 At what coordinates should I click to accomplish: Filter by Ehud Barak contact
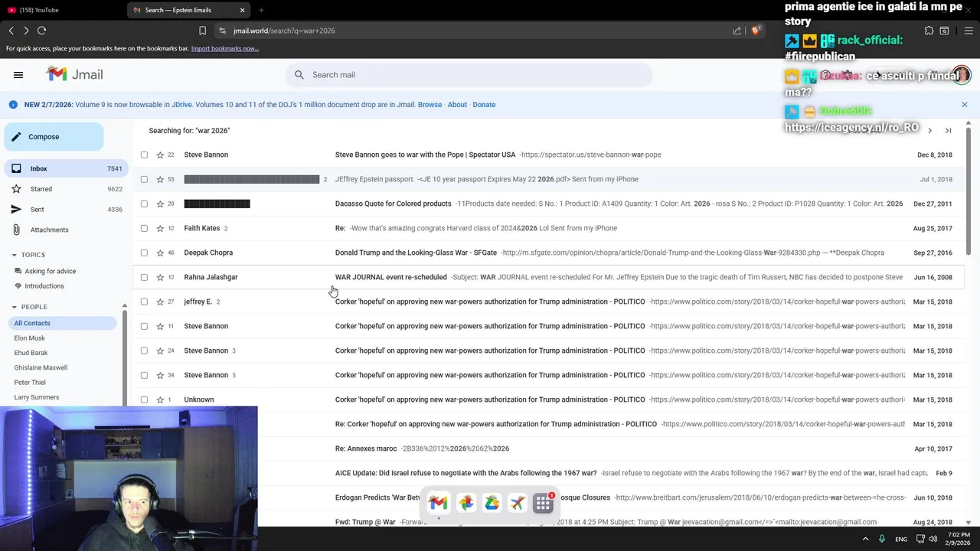(31, 353)
